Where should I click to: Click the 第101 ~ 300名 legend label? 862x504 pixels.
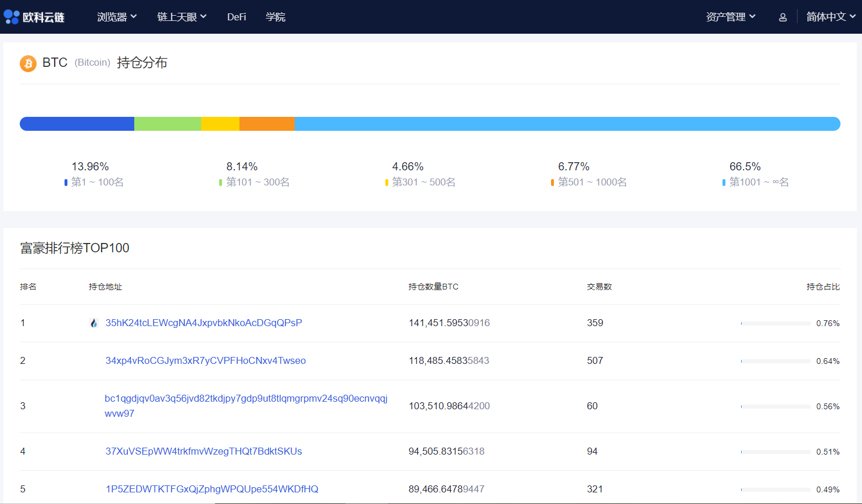point(257,182)
